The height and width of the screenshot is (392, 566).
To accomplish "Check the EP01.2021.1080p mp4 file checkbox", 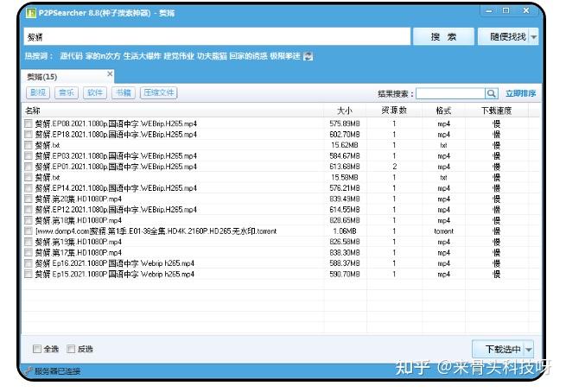I will click(x=29, y=167).
